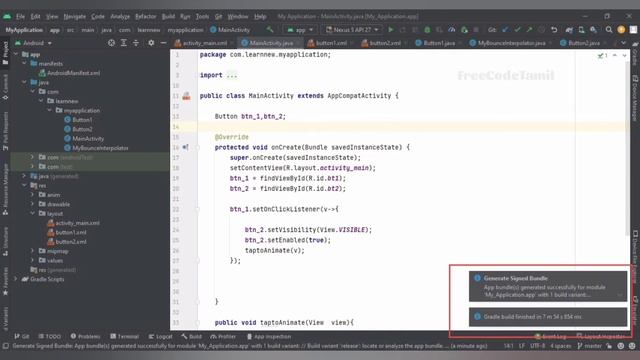The width and height of the screenshot is (640, 360).
Task: Click the Git push arrow icon
Action: pyautogui.click(x=529, y=30)
